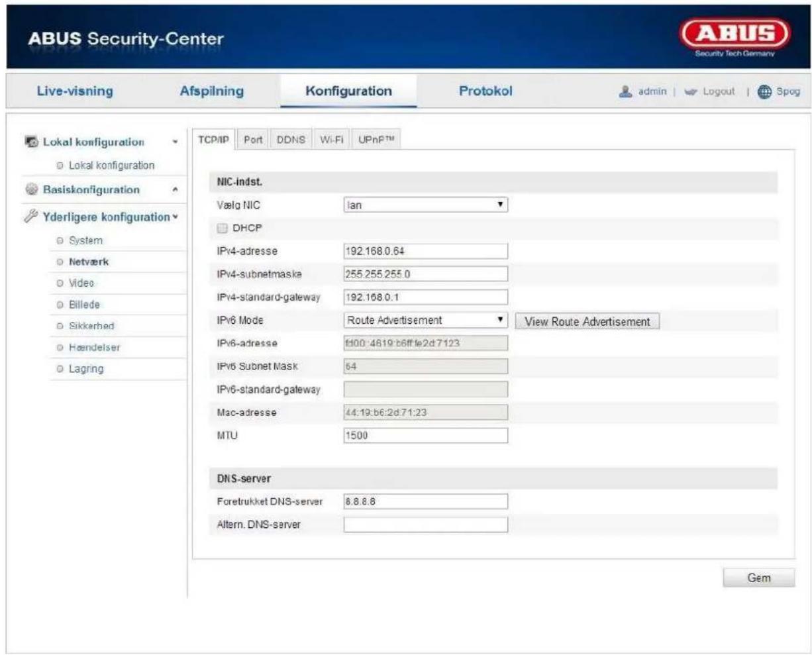Click the DNS-server section header
The width and height of the screenshot is (812, 655).
493,478
